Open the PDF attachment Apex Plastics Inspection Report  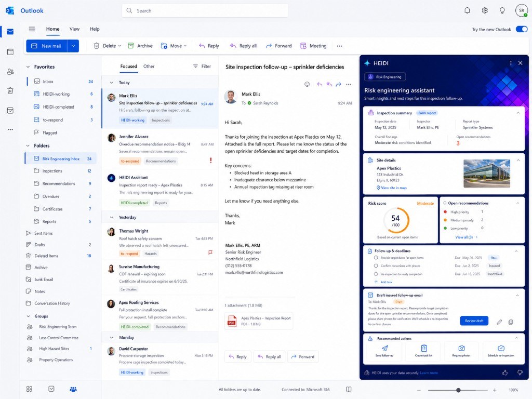(259, 321)
